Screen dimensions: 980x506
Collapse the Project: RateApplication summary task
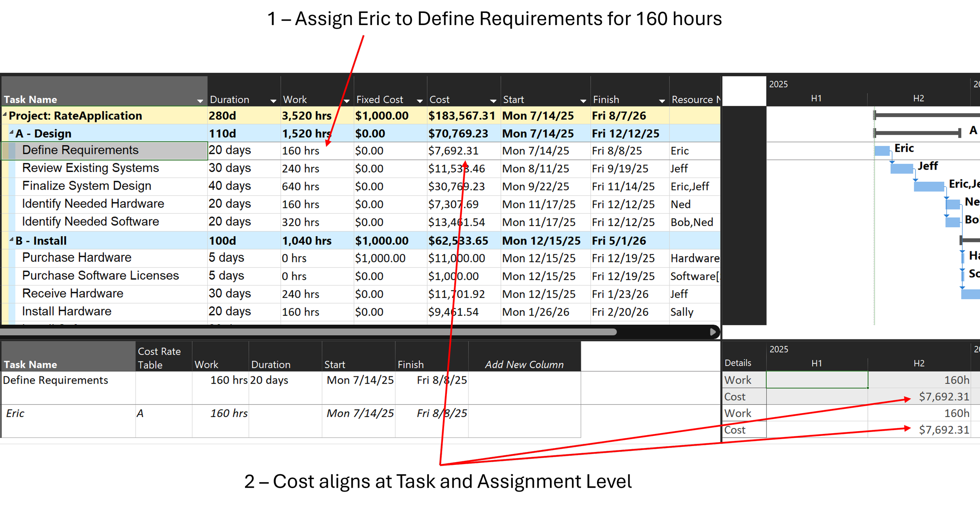(x=5, y=115)
